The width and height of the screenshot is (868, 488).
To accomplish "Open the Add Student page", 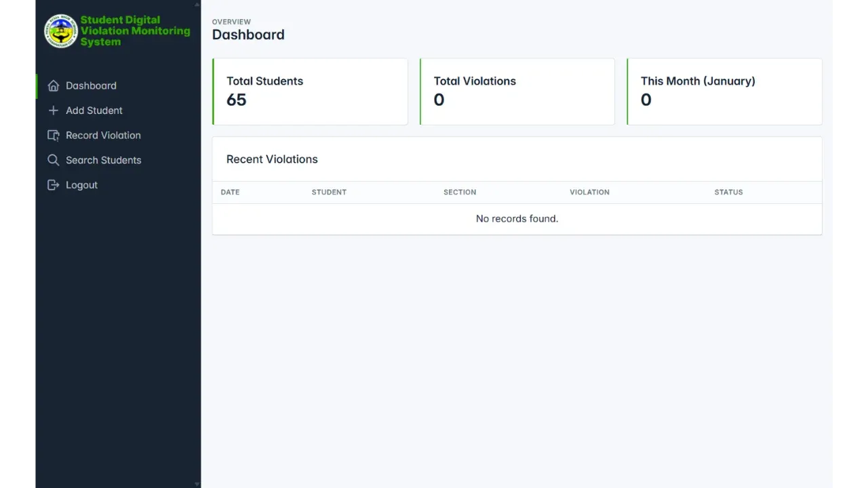I will coord(94,110).
